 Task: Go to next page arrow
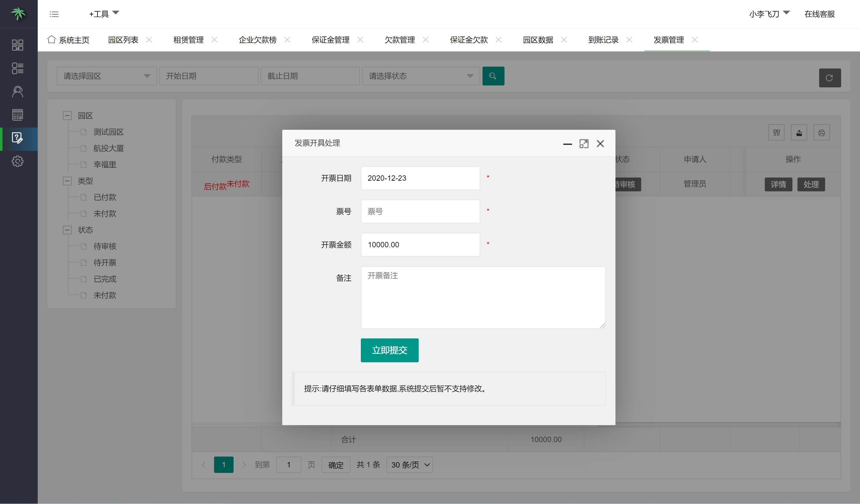coord(244,464)
